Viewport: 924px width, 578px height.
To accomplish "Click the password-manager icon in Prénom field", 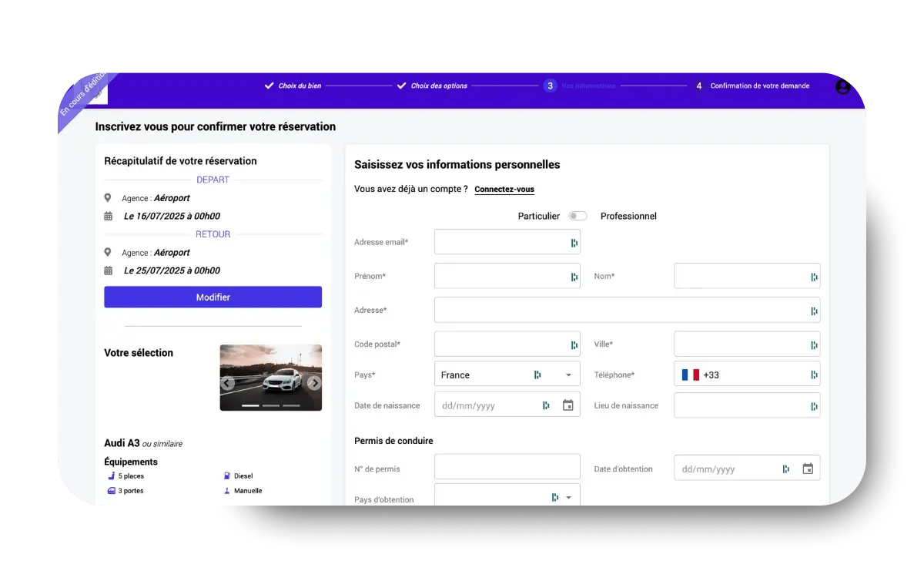I will click(x=574, y=277).
